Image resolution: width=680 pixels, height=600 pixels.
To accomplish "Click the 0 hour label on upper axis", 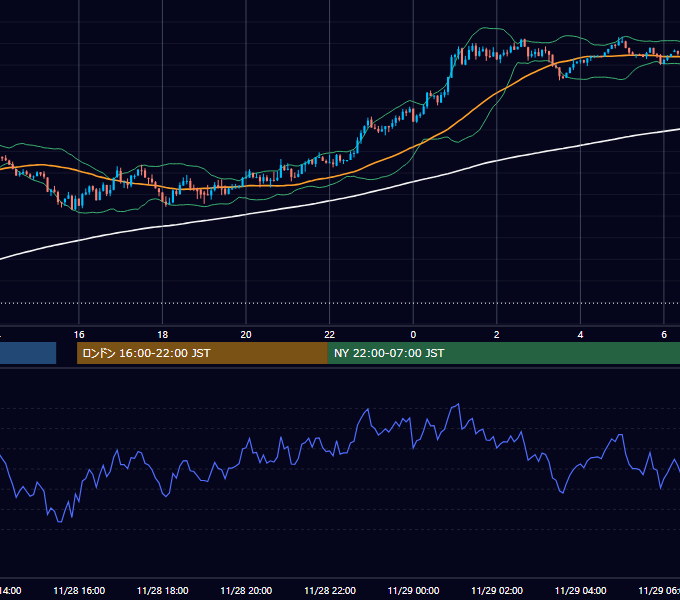I will point(413,335).
